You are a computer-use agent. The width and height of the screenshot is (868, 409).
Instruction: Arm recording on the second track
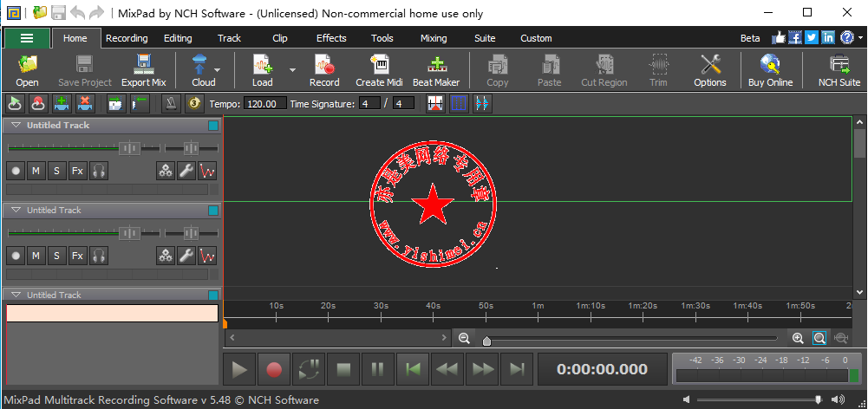(16, 256)
